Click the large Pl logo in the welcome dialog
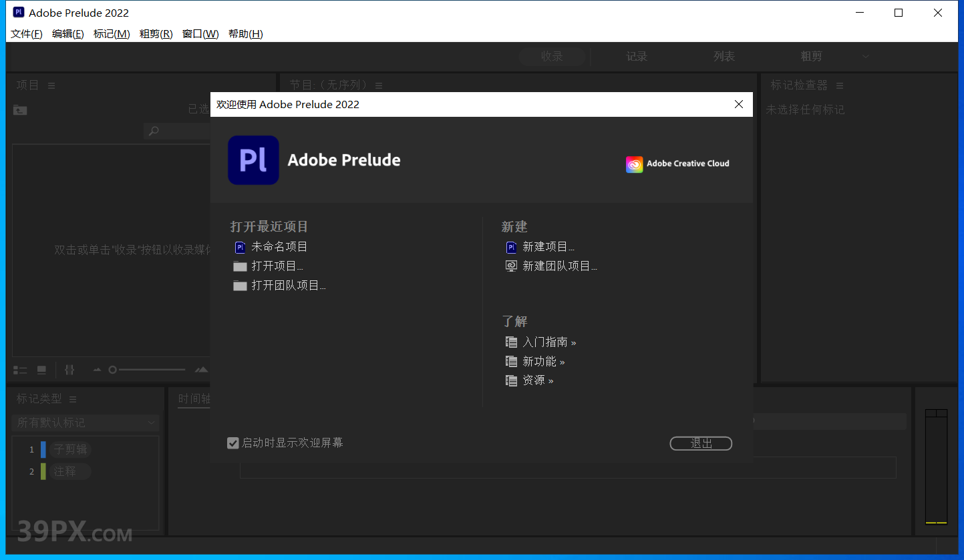 tap(253, 160)
